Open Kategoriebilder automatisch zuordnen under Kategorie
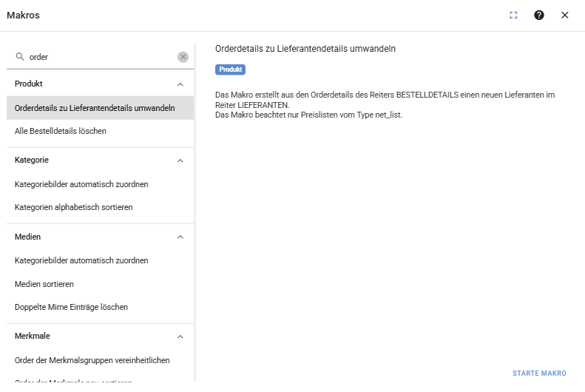 point(81,184)
